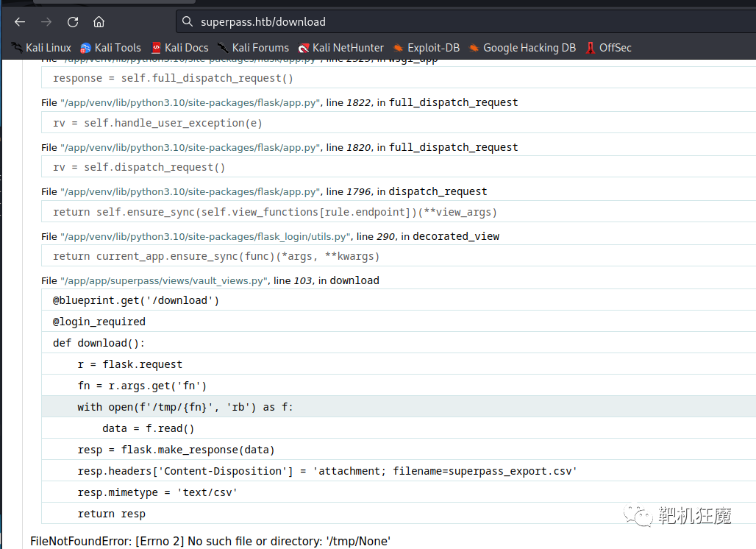Click the 'def download():' line
The width and height of the screenshot is (756, 549).
pyautogui.click(x=399, y=342)
